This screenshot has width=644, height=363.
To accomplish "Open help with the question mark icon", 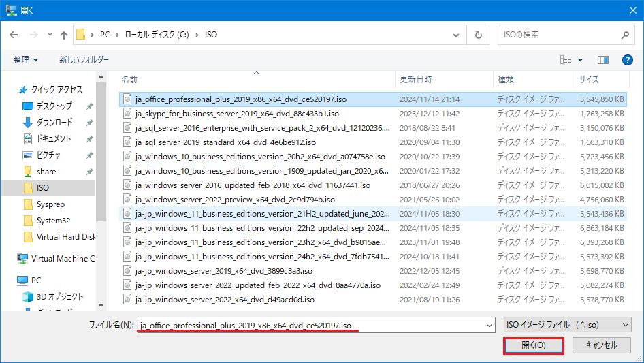I will pyautogui.click(x=627, y=60).
